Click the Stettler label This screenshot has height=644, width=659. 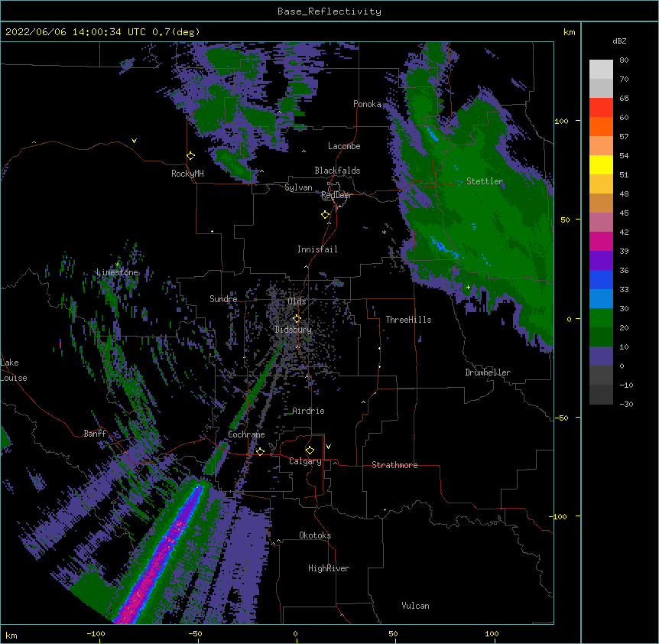tap(485, 181)
